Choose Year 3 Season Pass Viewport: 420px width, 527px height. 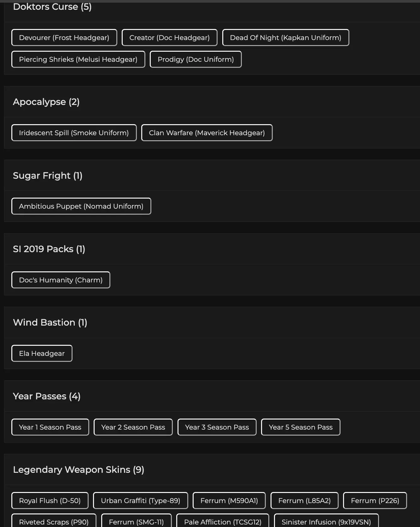point(217,427)
